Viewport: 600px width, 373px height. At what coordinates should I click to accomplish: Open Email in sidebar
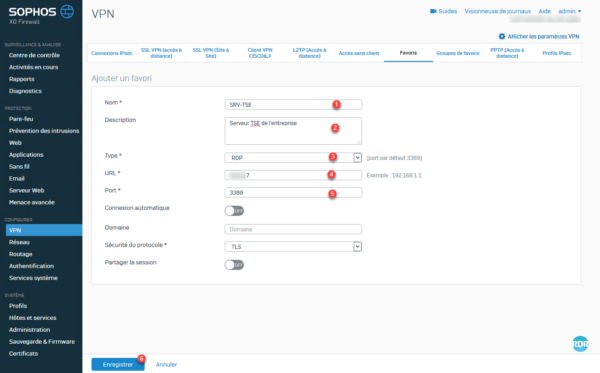pyautogui.click(x=17, y=178)
